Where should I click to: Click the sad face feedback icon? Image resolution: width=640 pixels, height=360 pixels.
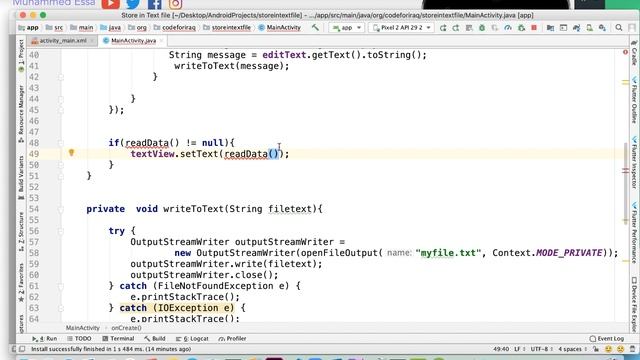point(620,349)
